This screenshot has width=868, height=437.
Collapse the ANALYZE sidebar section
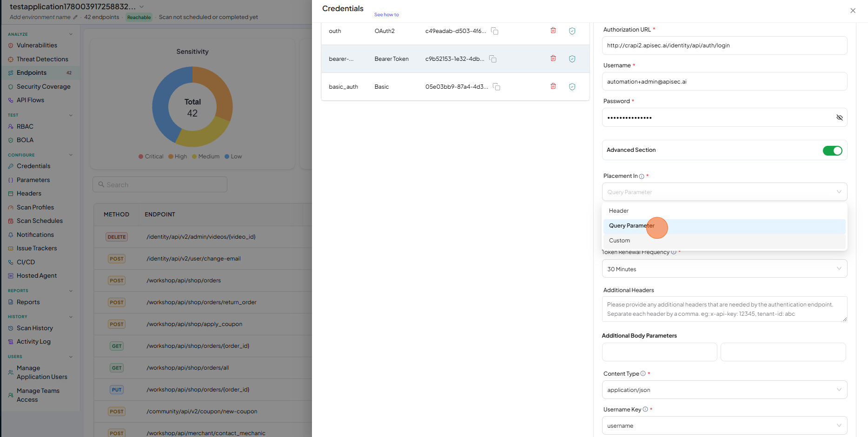click(71, 34)
